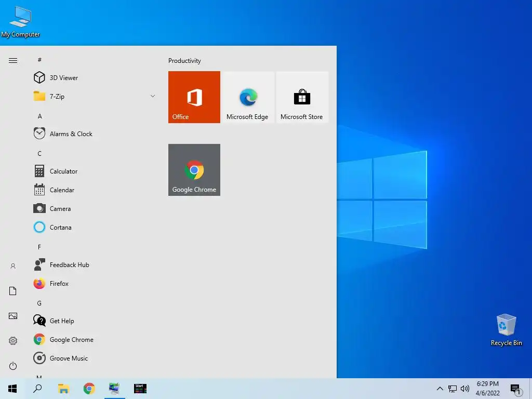Image resolution: width=532 pixels, height=399 pixels.
Task: Launch Google Chrome from the app list
Action: [x=95, y=339]
